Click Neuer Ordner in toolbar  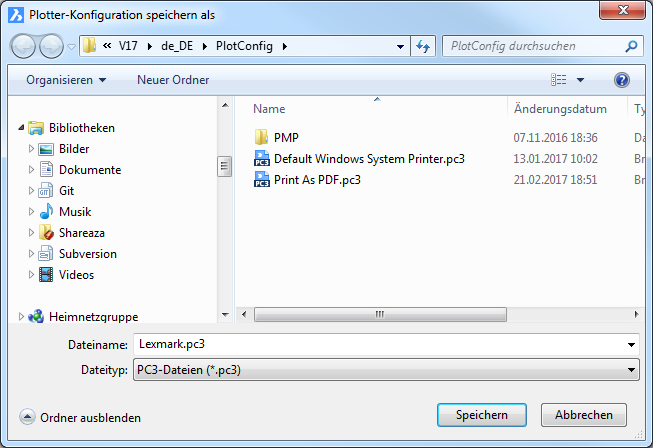pos(173,80)
